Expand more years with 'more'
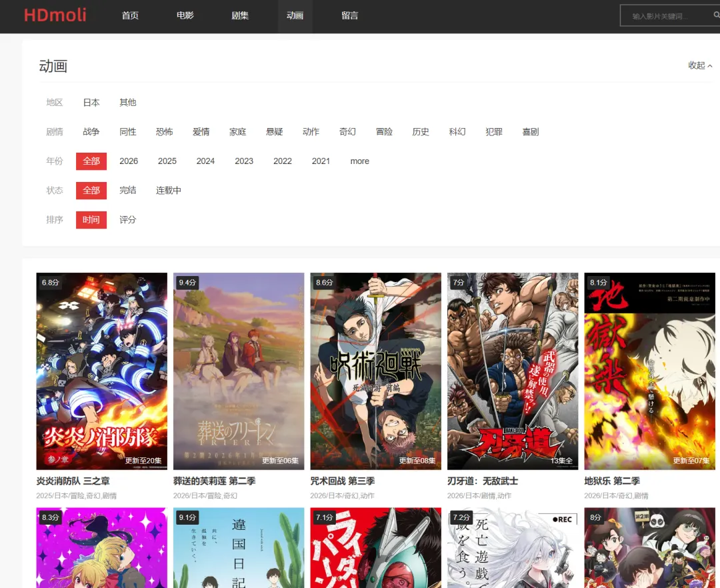Screen dimensions: 720x588 (359, 161)
